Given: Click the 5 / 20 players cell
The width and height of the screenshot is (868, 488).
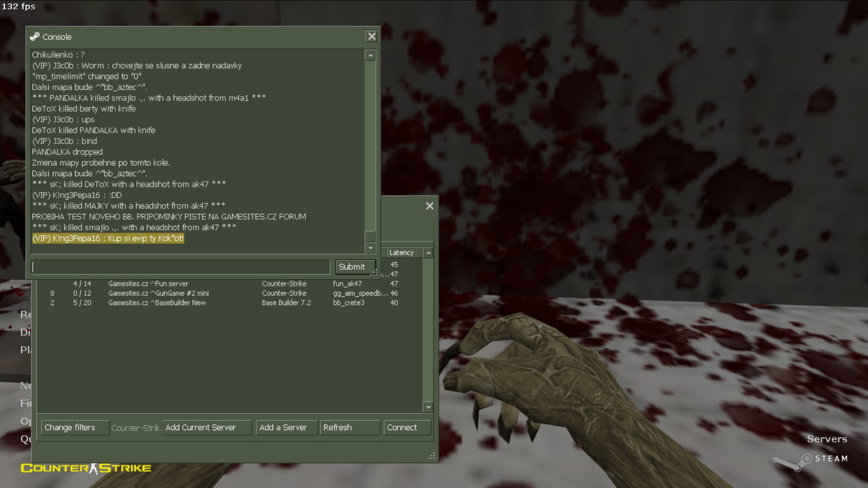Looking at the screenshot, I should point(82,303).
